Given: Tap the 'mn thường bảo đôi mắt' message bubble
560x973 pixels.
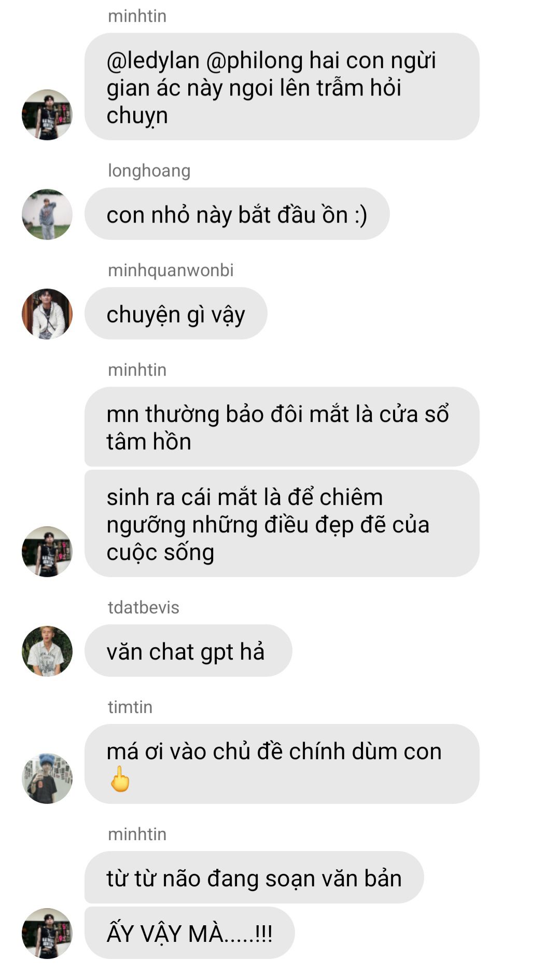Looking at the screenshot, I should tap(282, 427).
